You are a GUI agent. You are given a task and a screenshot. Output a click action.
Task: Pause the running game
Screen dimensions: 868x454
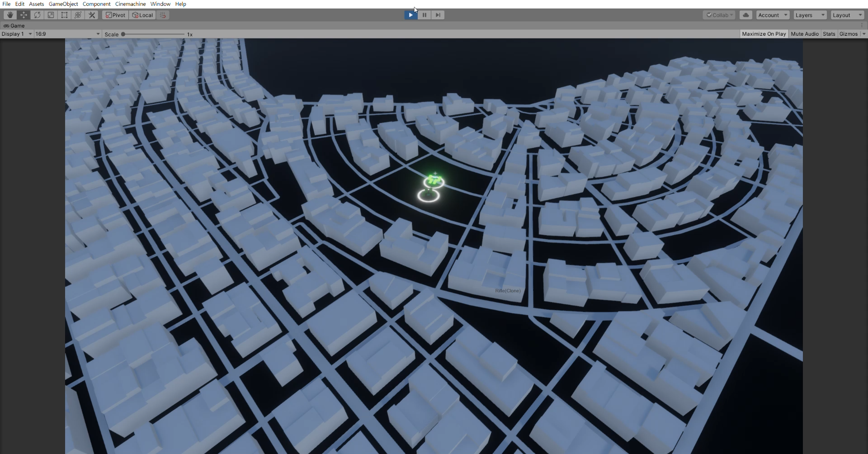(424, 15)
